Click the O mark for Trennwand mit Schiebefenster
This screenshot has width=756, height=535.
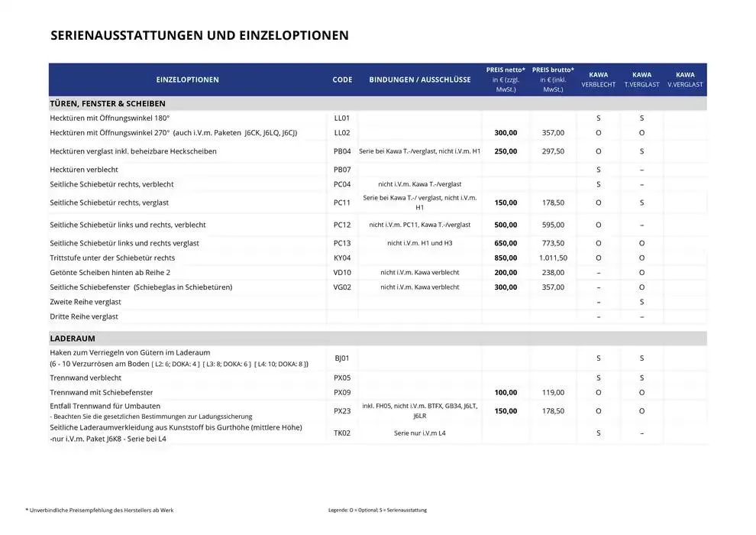click(598, 392)
